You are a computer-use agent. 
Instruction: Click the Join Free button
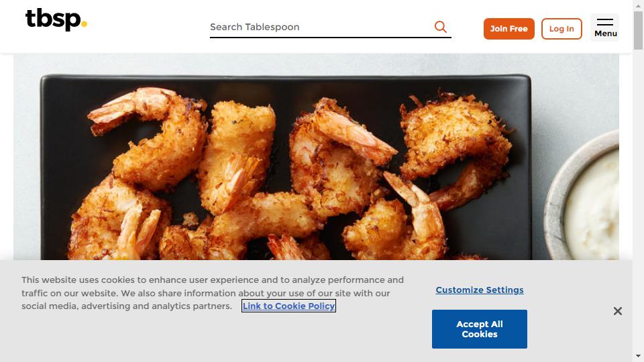pos(509,29)
